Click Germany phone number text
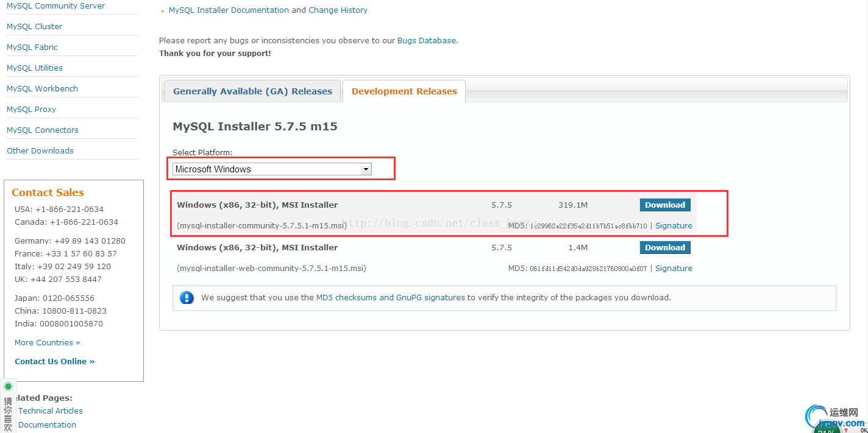The image size is (868, 433). click(x=90, y=241)
